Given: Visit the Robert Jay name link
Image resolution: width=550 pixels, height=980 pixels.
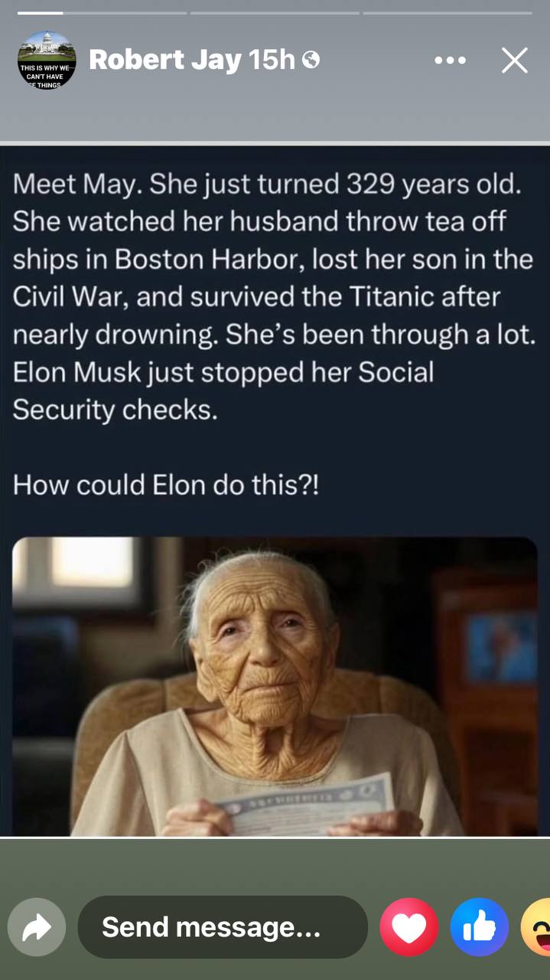Looking at the screenshot, I should click(165, 60).
